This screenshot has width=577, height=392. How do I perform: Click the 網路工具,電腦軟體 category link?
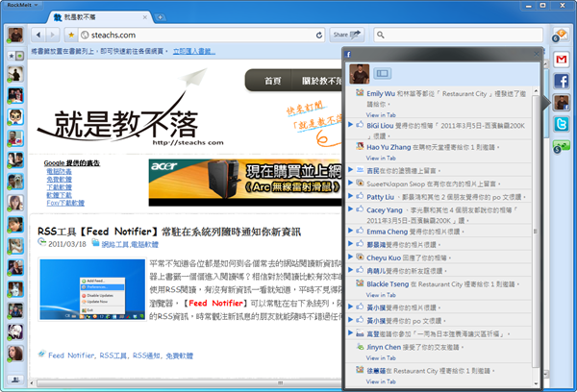130,245
